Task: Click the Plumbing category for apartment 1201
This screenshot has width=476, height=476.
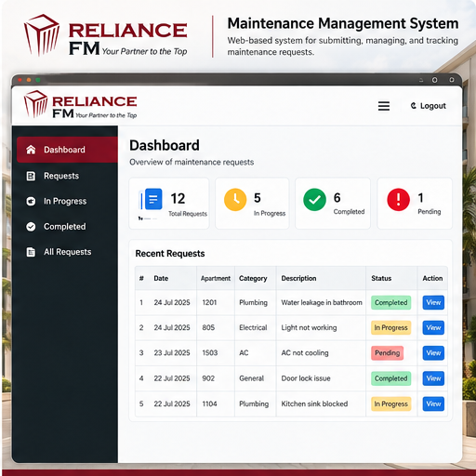Action: click(253, 302)
